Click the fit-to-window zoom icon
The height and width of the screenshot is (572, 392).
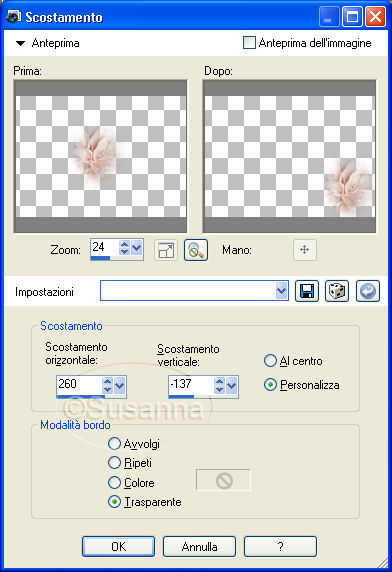[166, 250]
